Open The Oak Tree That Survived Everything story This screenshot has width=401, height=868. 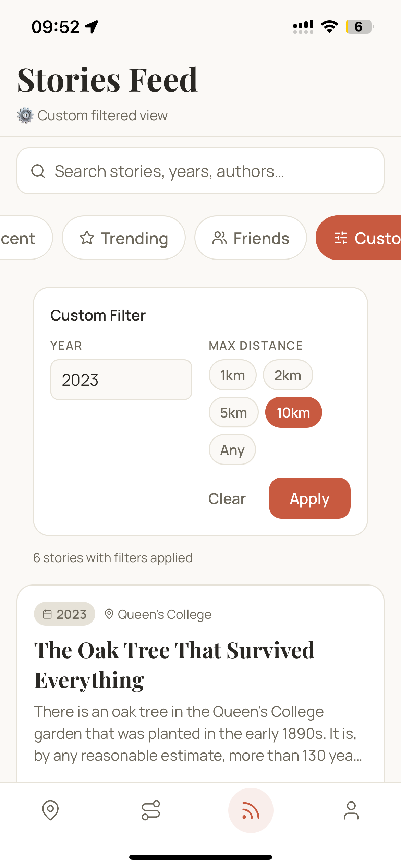[174, 665]
